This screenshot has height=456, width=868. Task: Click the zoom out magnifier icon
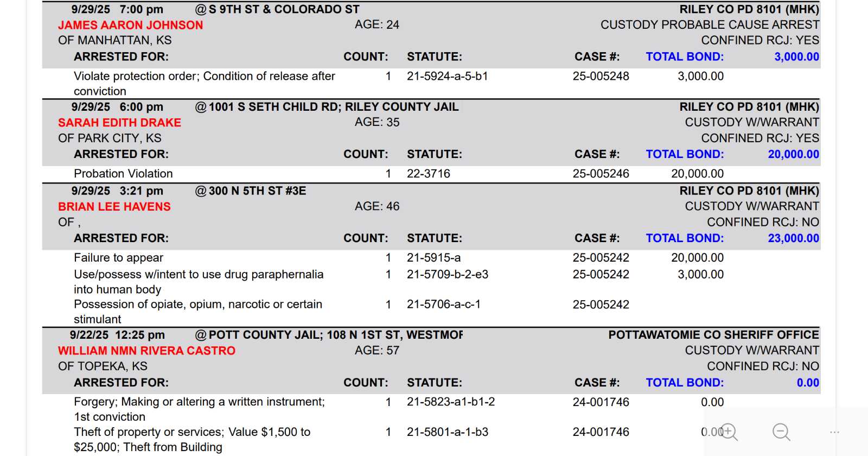[x=781, y=432]
